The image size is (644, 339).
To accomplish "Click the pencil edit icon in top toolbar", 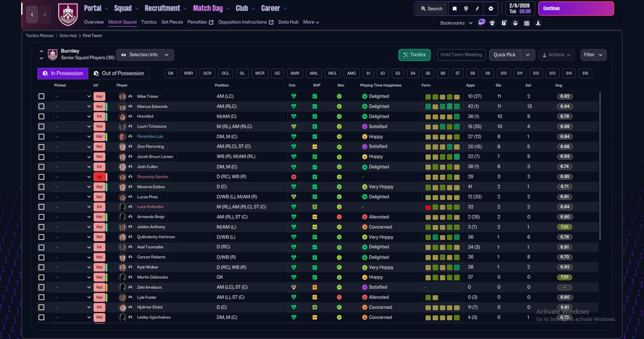I will point(477,9).
